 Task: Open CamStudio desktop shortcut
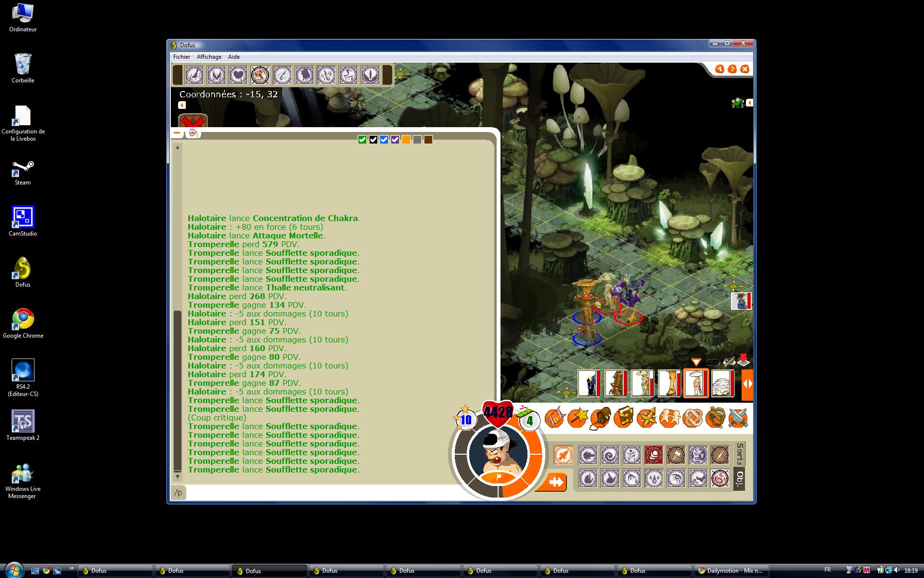click(x=23, y=221)
